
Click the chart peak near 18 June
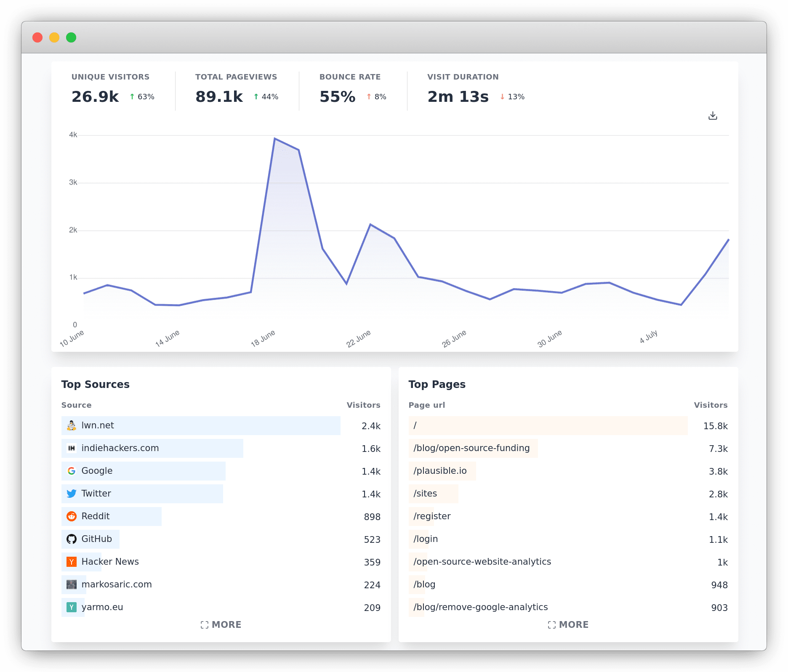(x=275, y=138)
